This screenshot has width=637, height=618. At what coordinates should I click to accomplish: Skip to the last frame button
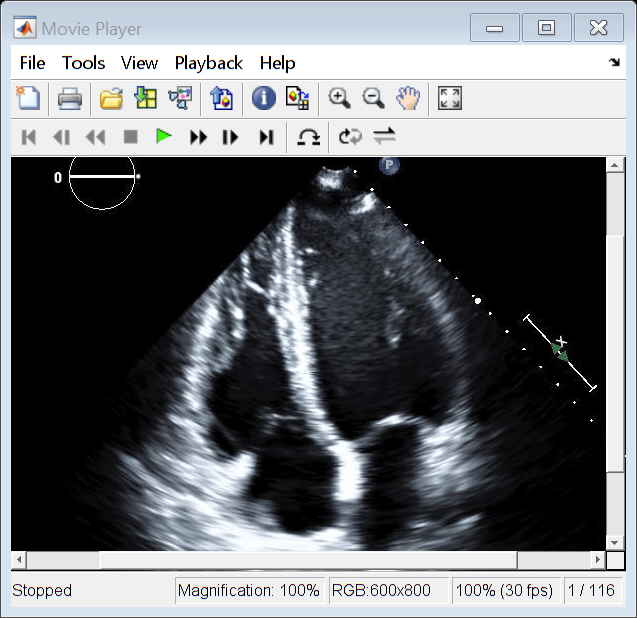tap(266, 137)
